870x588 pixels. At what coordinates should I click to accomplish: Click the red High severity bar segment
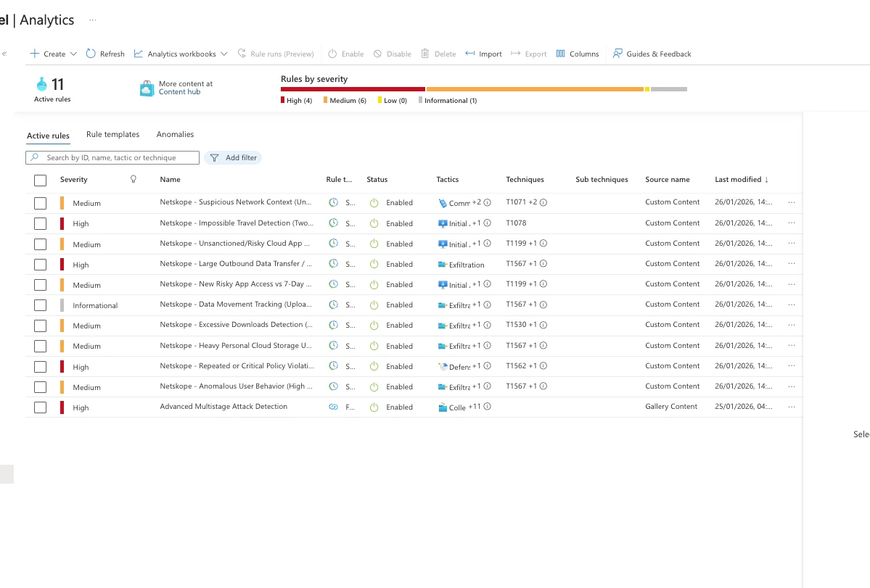pyautogui.click(x=353, y=89)
